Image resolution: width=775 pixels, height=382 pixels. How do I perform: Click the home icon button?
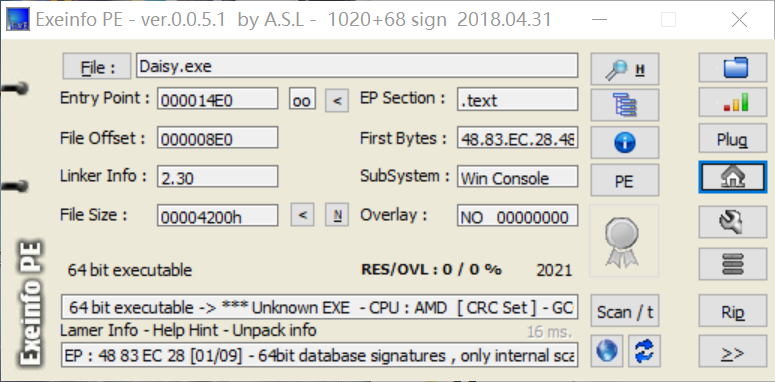pos(732,177)
